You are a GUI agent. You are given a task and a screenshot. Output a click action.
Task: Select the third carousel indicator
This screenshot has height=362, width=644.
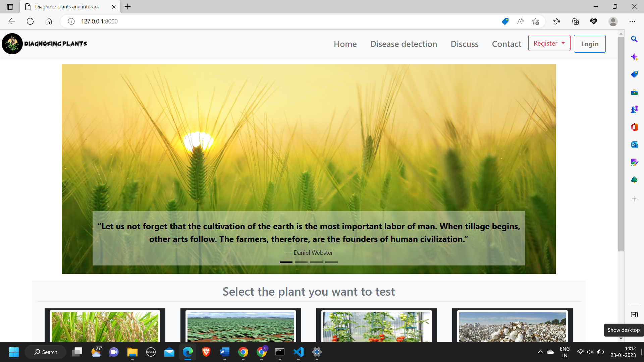pyautogui.click(x=316, y=262)
